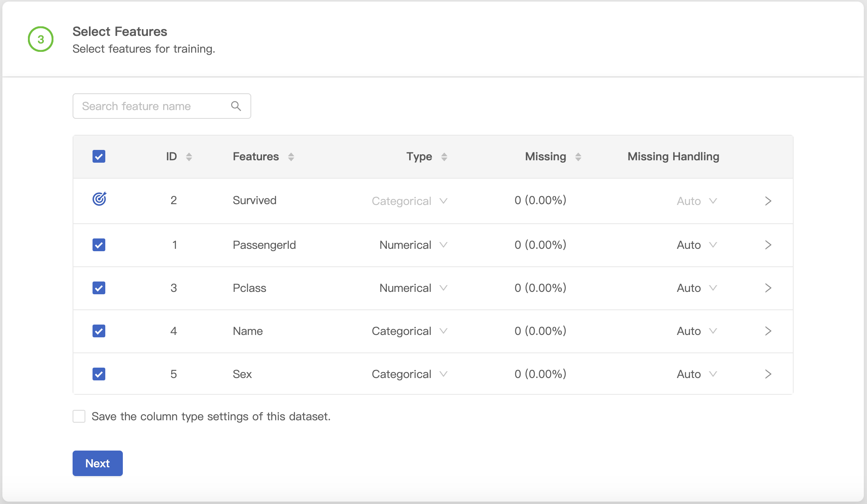867x504 pixels.
Task: Click the Search feature name field
Action: point(152,106)
